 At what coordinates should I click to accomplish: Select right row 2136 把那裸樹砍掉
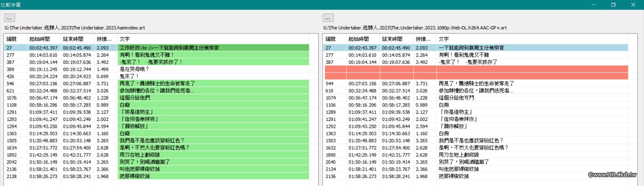coord(454,176)
